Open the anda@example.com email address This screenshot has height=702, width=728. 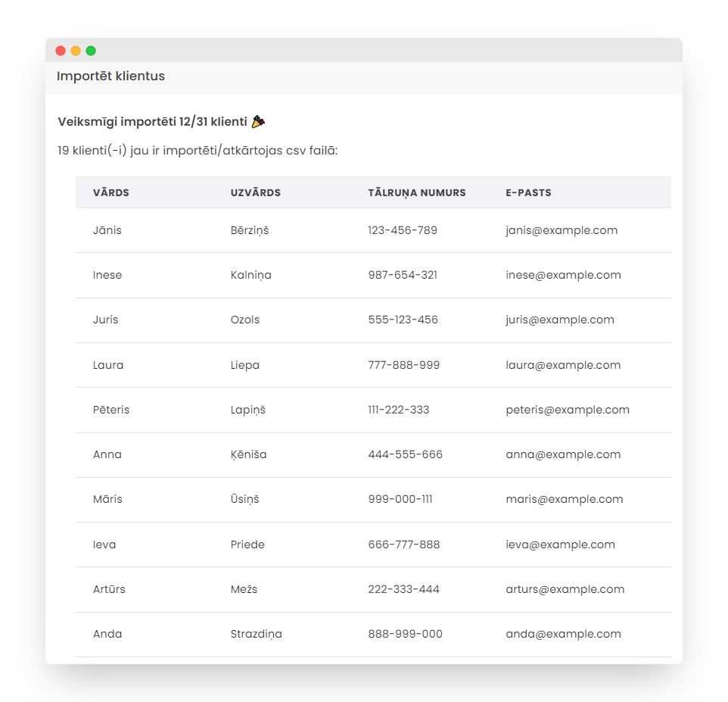pyautogui.click(x=563, y=634)
